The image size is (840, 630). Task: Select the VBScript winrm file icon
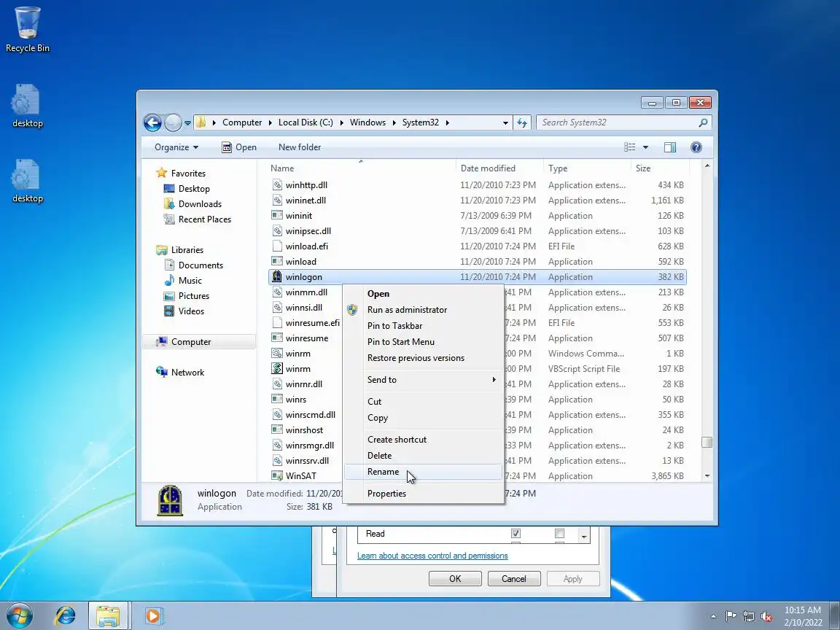pyautogui.click(x=276, y=368)
